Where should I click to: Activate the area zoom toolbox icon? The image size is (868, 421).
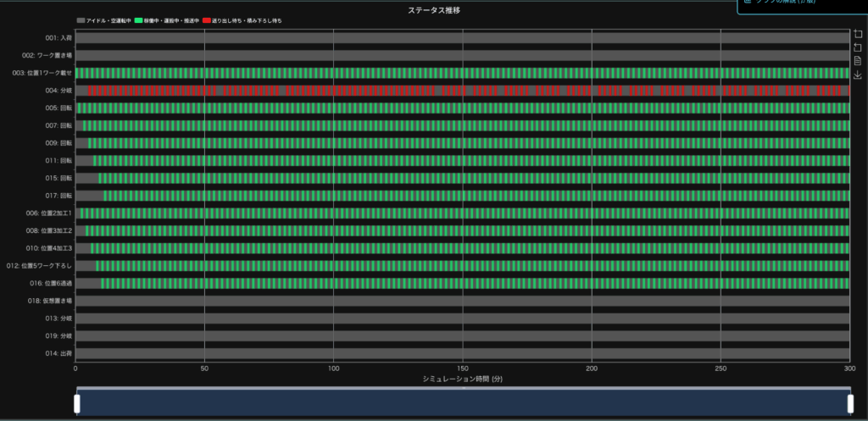tap(858, 34)
